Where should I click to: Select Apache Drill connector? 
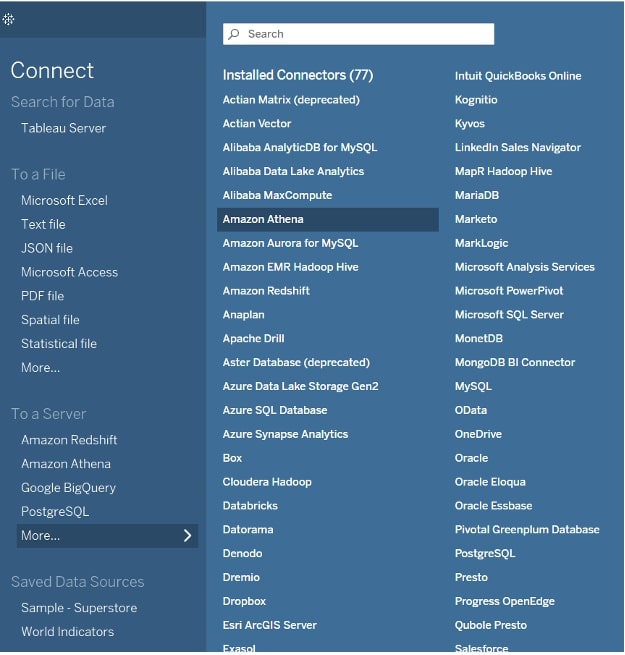pyautogui.click(x=254, y=338)
